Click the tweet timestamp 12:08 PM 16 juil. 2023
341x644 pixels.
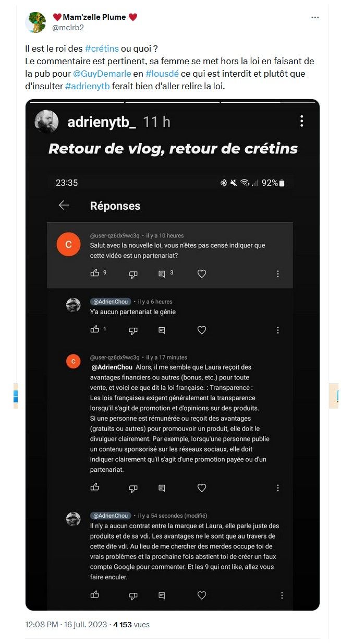click(66, 625)
